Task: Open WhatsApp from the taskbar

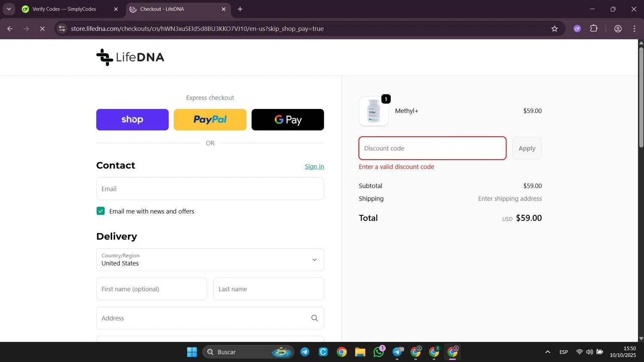Action: point(379,352)
